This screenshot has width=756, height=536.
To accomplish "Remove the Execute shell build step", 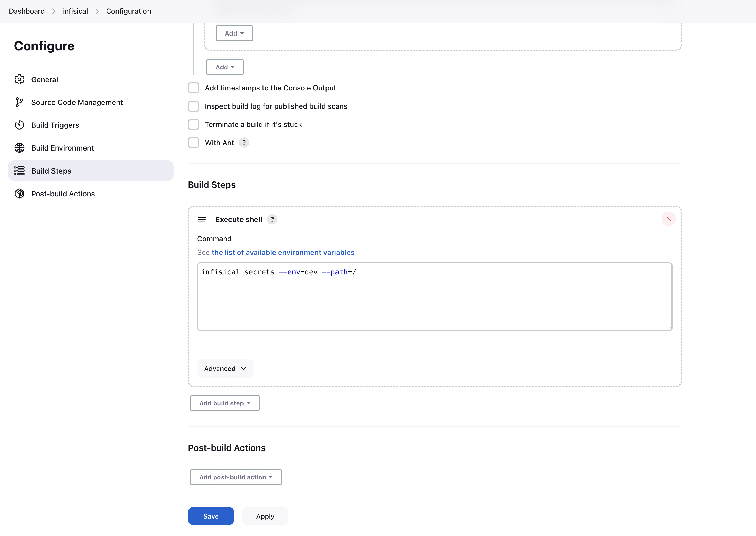I will pos(668,219).
